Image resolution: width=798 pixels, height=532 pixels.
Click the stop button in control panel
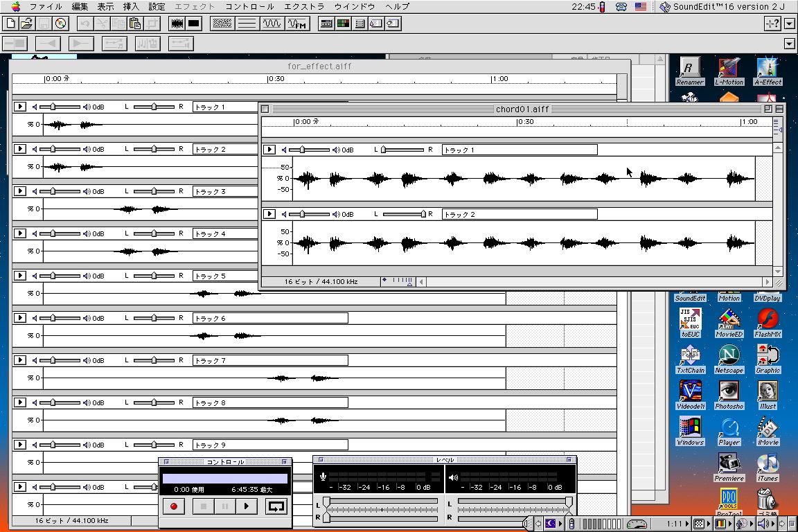[x=203, y=506]
